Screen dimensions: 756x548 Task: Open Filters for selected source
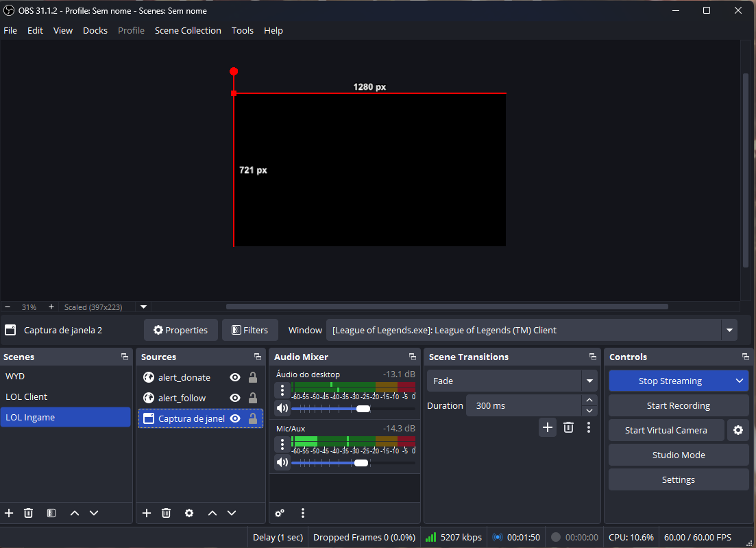[250, 330]
